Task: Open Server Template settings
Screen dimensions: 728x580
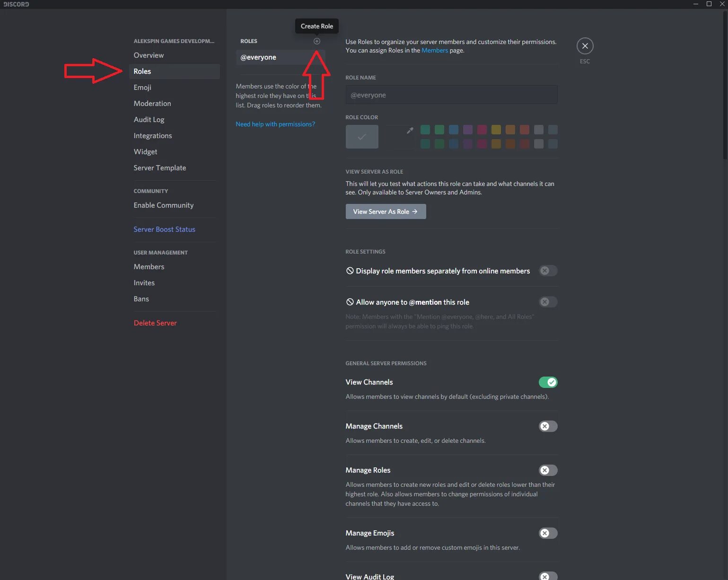Action: coord(174,168)
